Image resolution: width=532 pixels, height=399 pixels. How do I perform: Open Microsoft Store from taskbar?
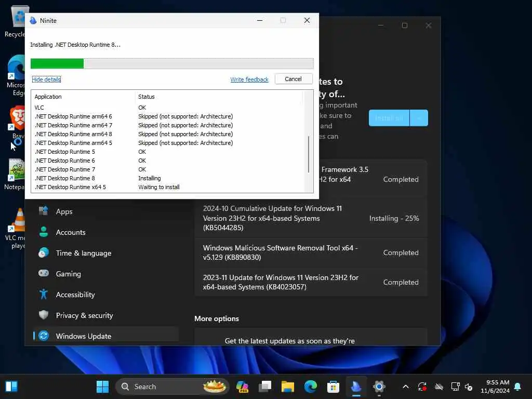pos(333,387)
